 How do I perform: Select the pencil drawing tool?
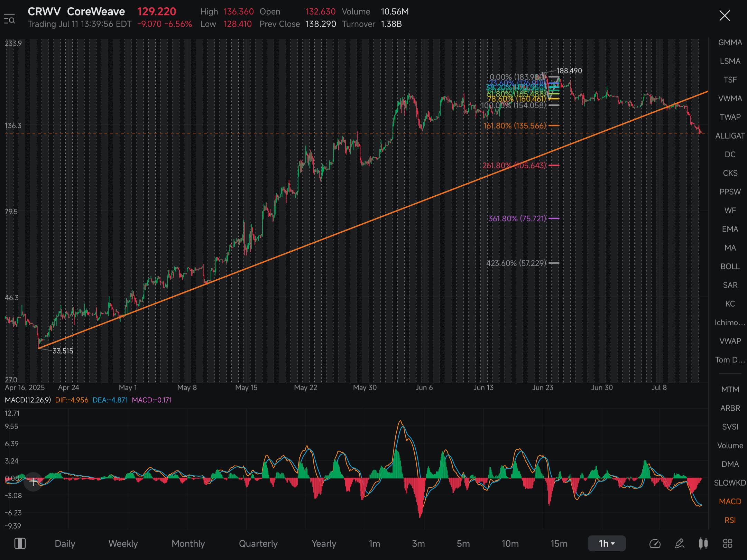click(x=679, y=544)
